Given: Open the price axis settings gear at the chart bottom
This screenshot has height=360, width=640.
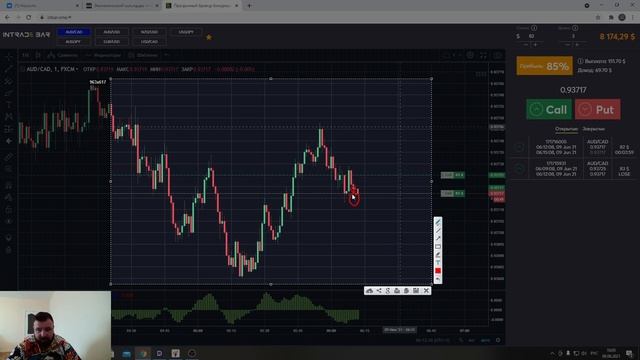Looking at the screenshot, I should [x=498, y=340].
